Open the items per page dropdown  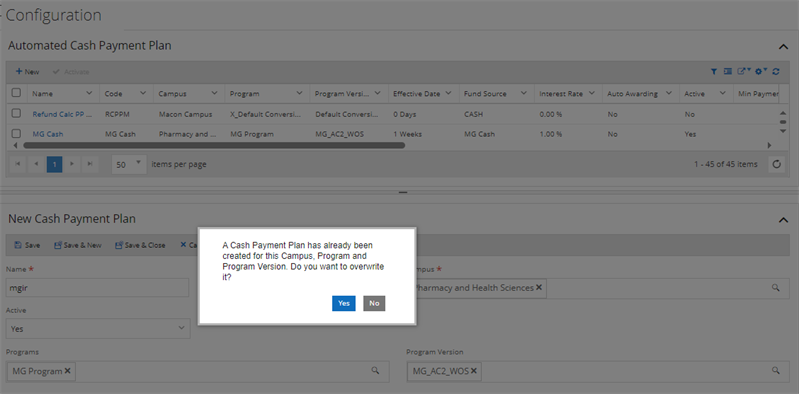coord(129,164)
